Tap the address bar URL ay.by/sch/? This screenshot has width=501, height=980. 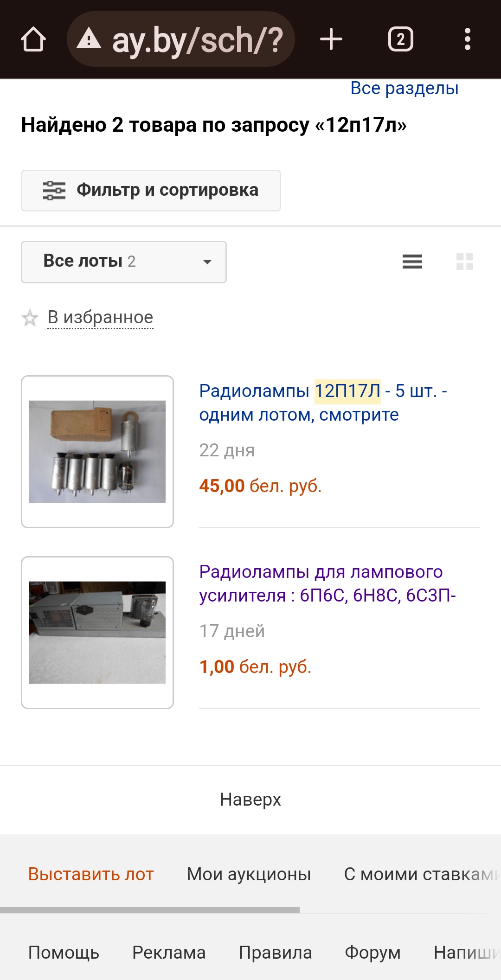(197, 40)
